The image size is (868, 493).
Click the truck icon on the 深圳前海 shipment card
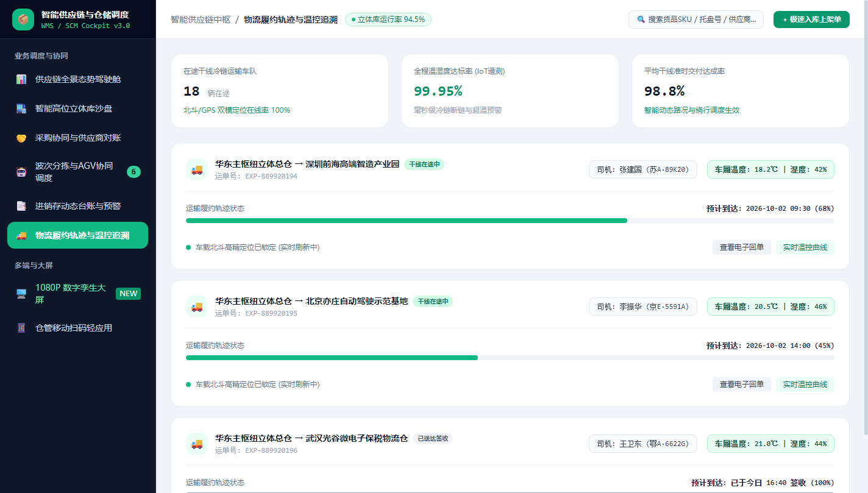[x=197, y=169]
